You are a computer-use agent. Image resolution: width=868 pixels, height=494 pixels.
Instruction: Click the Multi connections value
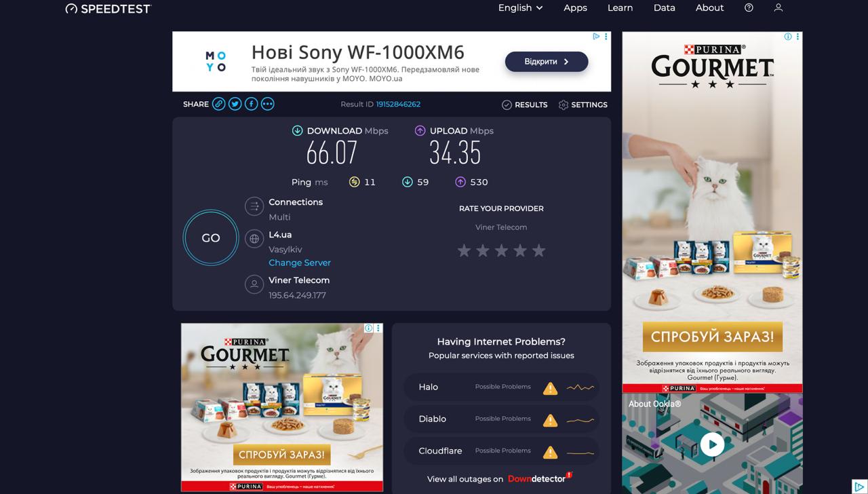point(279,217)
